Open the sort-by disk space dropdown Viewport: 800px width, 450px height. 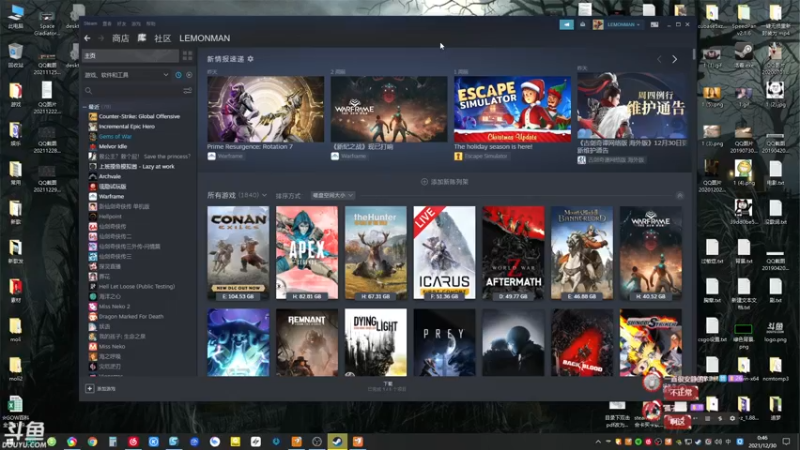[333, 195]
